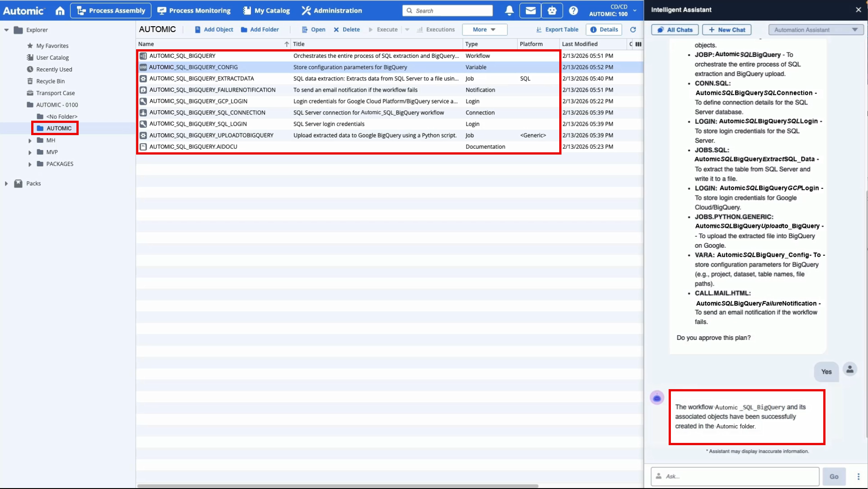Open the Recycle Bin in Explorer
Viewport: 868px width, 489px height.
[50, 81]
